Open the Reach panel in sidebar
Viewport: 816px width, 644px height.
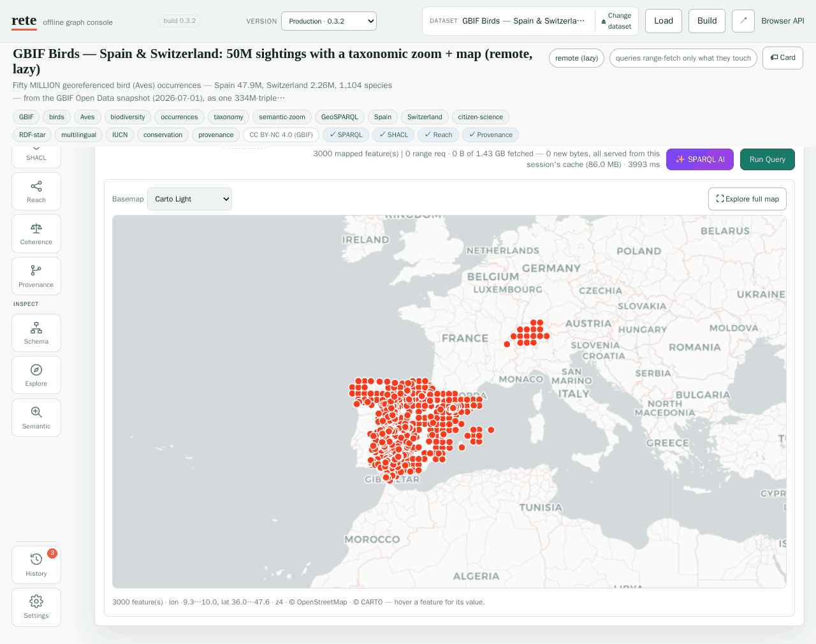point(36,191)
